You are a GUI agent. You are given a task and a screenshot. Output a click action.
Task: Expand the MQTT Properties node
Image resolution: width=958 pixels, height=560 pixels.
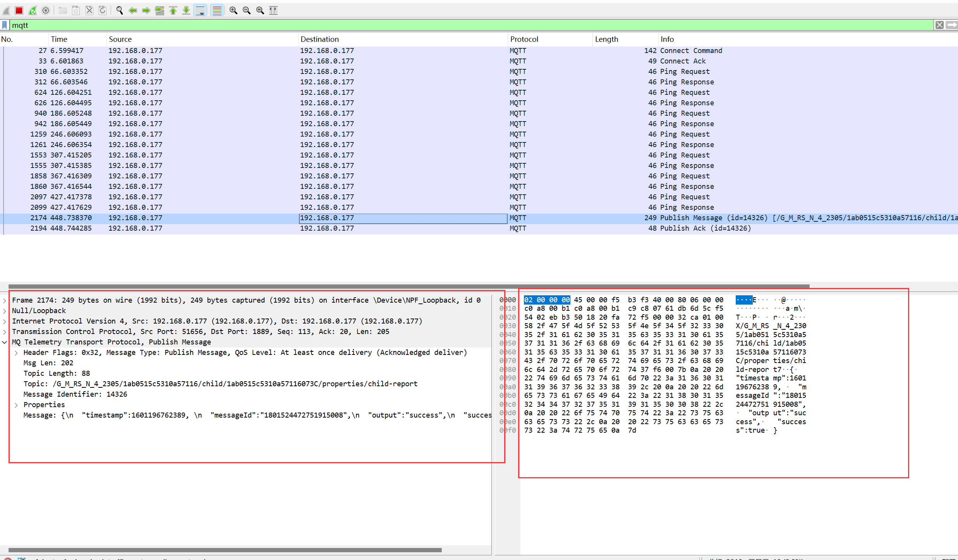[x=16, y=405]
